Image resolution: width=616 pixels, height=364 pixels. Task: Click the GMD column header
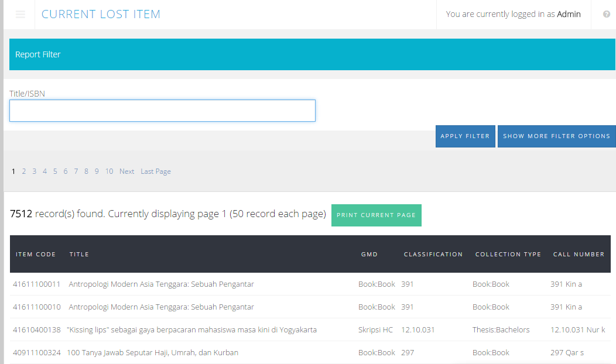click(369, 255)
